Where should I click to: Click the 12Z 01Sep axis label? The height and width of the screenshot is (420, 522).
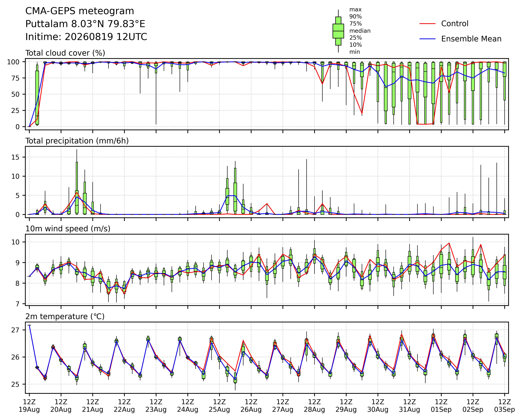pyautogui.click(x=441, y=406)
